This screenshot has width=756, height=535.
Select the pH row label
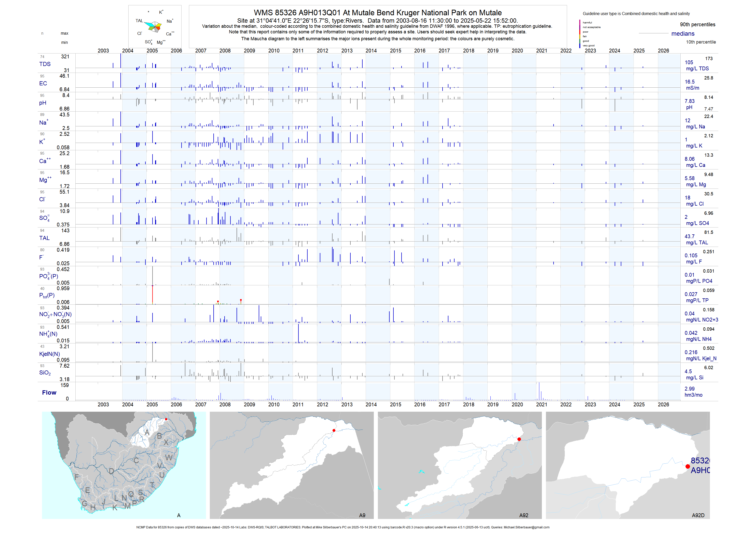point(43,103)
